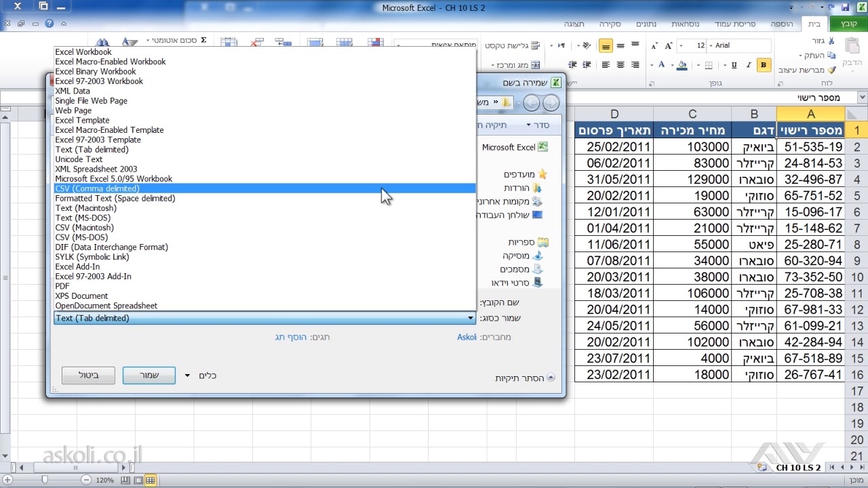This screenshot has height=488, width=868.
Task: Click הסתר תיקיות to hide folders
Action: click(x=525, y=378)
